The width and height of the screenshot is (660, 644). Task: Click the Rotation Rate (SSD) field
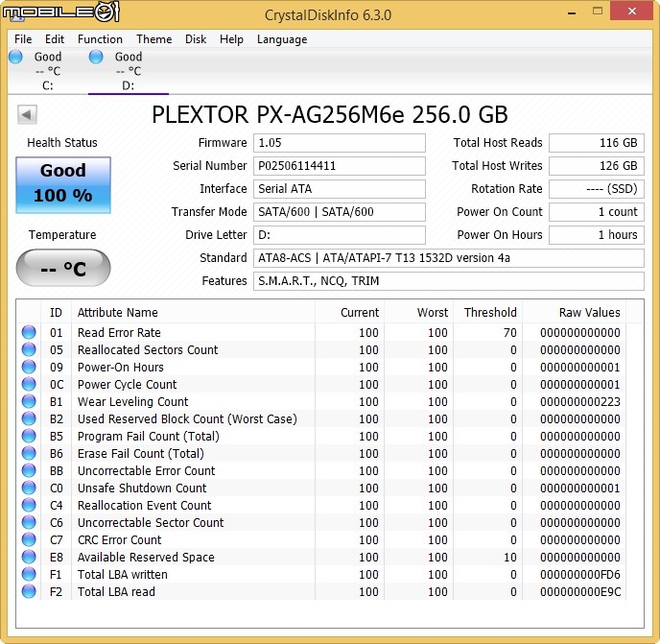(x=597, y=189)
